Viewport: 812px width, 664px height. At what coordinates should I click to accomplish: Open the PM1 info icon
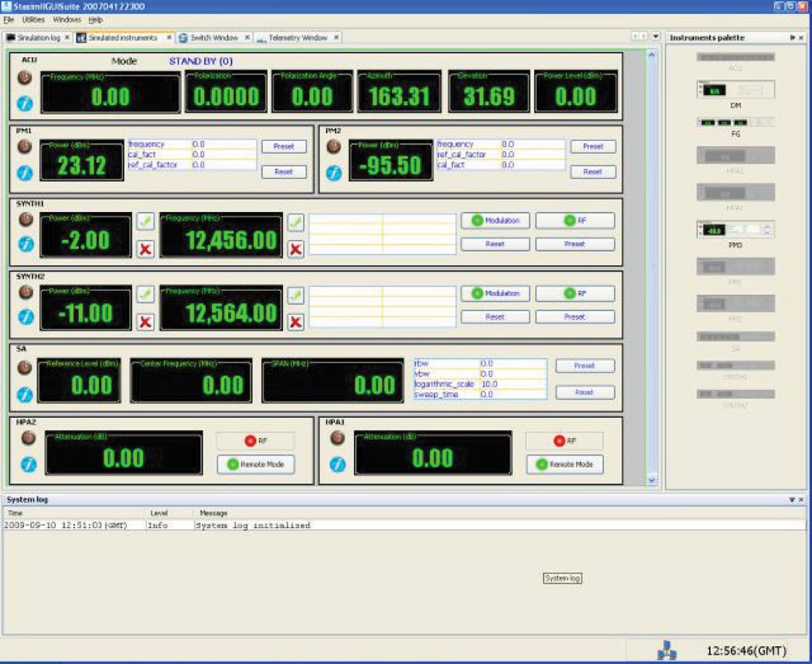tap(25, 173)
